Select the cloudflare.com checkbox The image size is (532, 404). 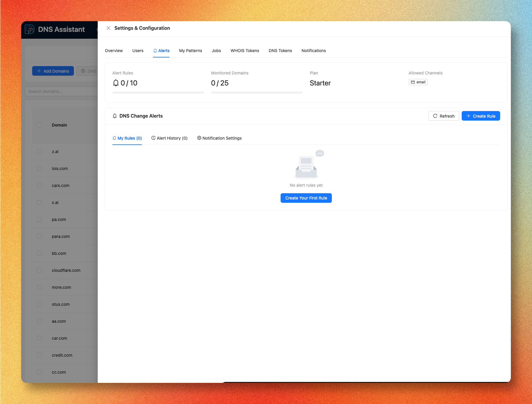point(39,270)
